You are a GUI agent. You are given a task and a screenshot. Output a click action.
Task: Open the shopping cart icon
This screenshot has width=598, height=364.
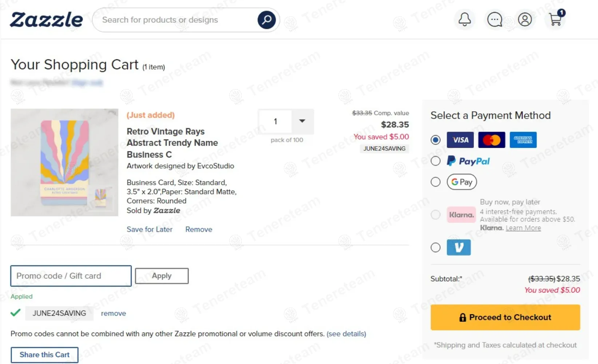(555, 19)
